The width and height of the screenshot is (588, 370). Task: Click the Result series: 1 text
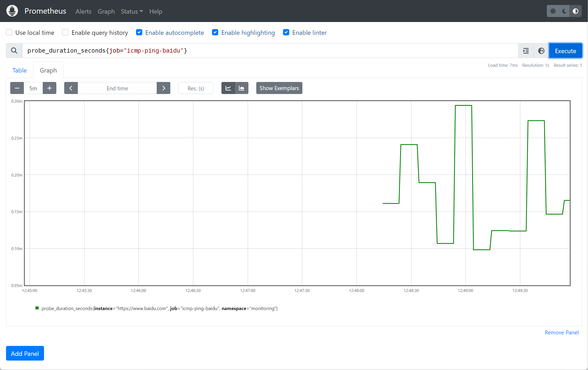[568, 65]
